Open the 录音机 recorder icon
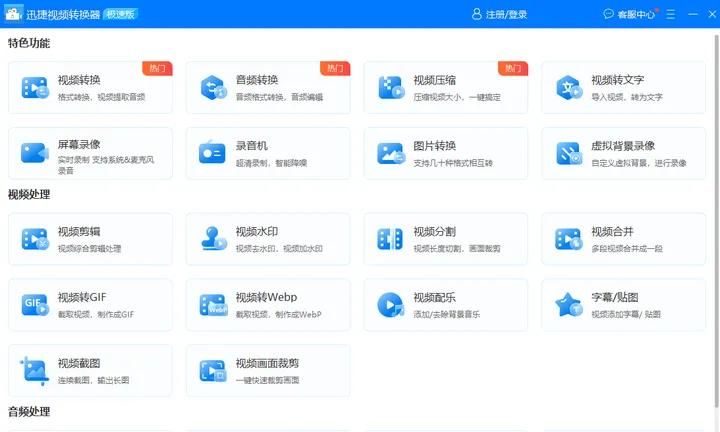 tap(212, 152)
